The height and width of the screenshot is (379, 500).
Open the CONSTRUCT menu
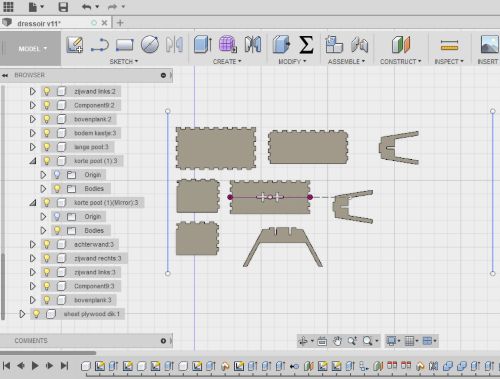tap(401, 62)
